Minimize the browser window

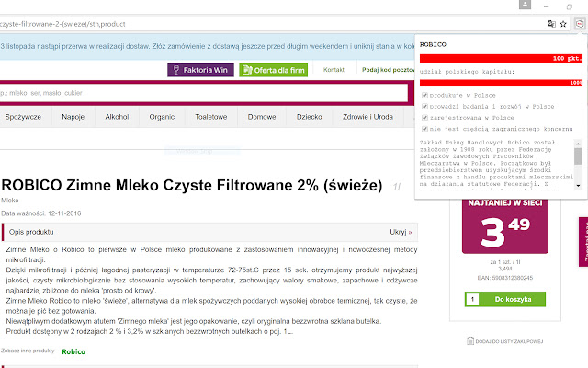[546, 6]
